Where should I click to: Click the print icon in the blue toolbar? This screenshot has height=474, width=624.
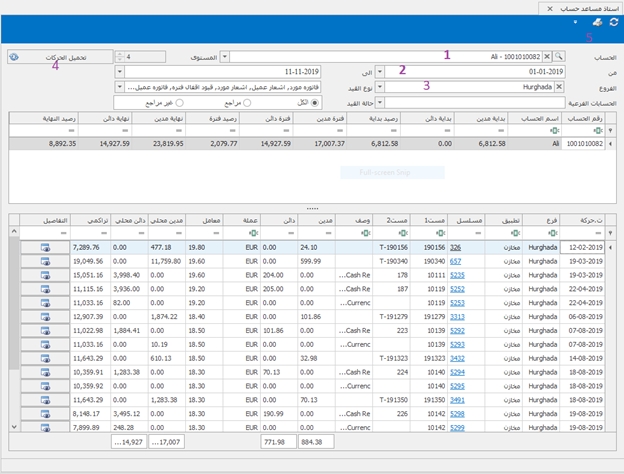click(597, 22)
